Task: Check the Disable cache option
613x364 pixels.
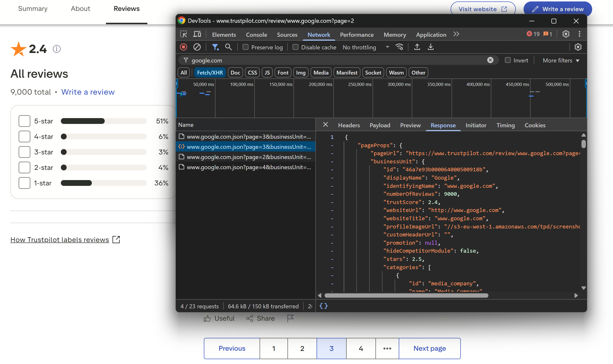Action: point(295,47)
